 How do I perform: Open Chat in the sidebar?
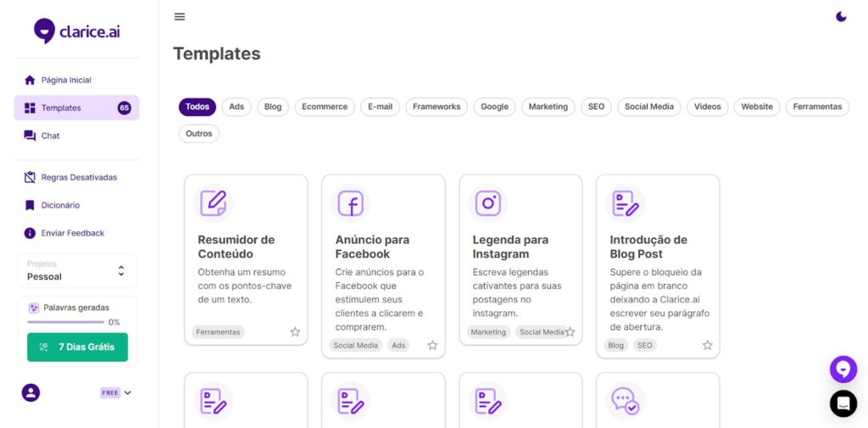(x=50, y=136)
